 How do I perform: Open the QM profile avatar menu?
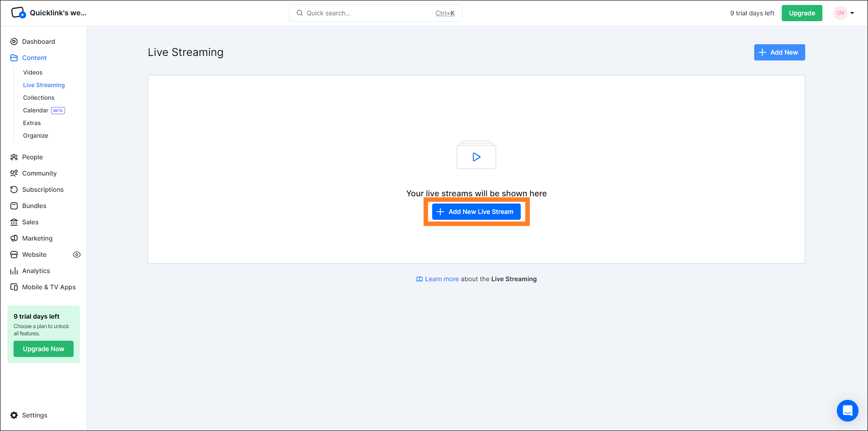(840, 13)
